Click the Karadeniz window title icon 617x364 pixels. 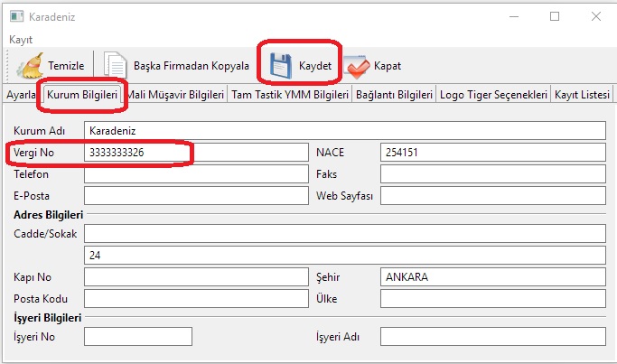[15, 16]
